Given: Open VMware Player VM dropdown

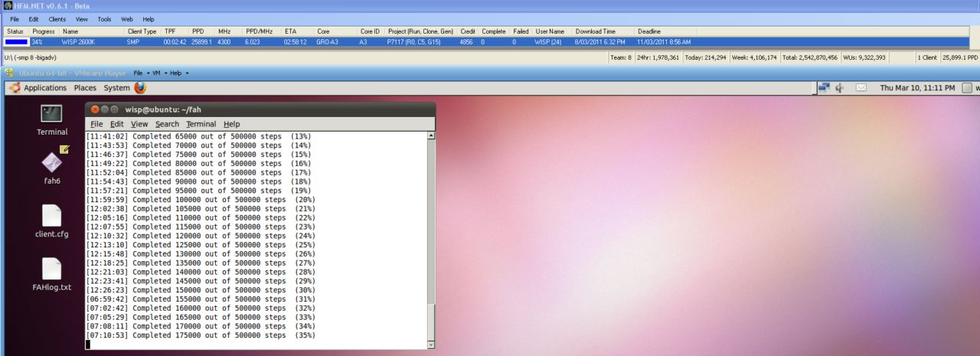Looking at the screenshot, I should point(159,73).
